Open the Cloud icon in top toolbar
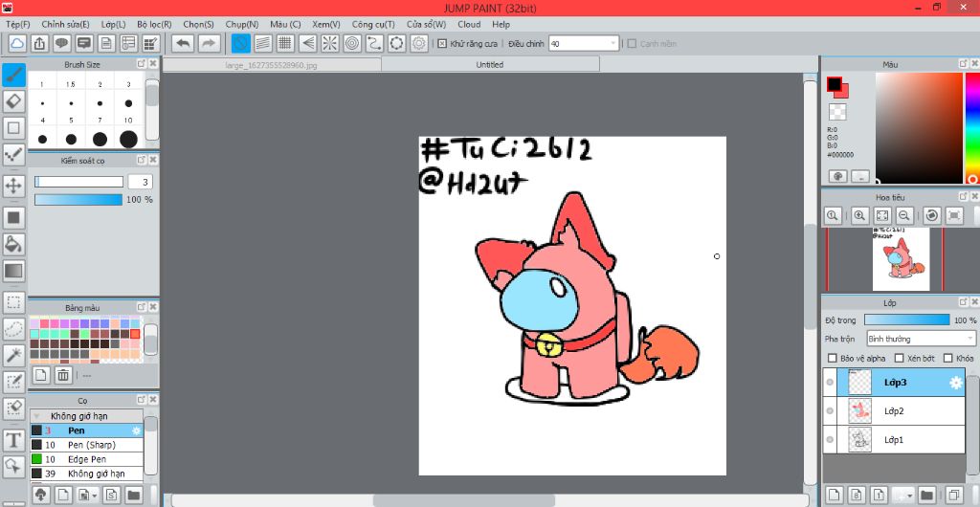The image size is (980, 507). (x=17, y=43)
